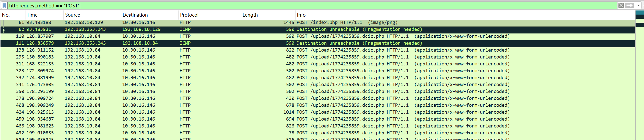The width and height of the screenshot is (644, 140).
Task: Click Destination unreachable info in packet 62
Action: pos(359,29)
